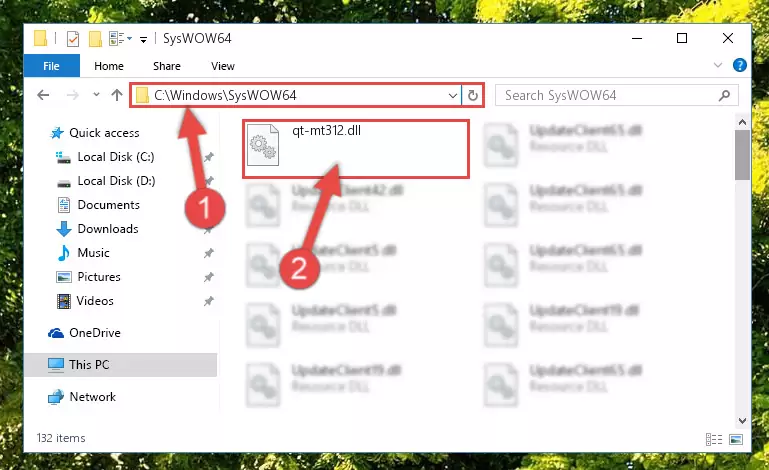769x470 pixels.
Task: Open the recent locations dropdown arrow
Action: click(x=96, y=94)
